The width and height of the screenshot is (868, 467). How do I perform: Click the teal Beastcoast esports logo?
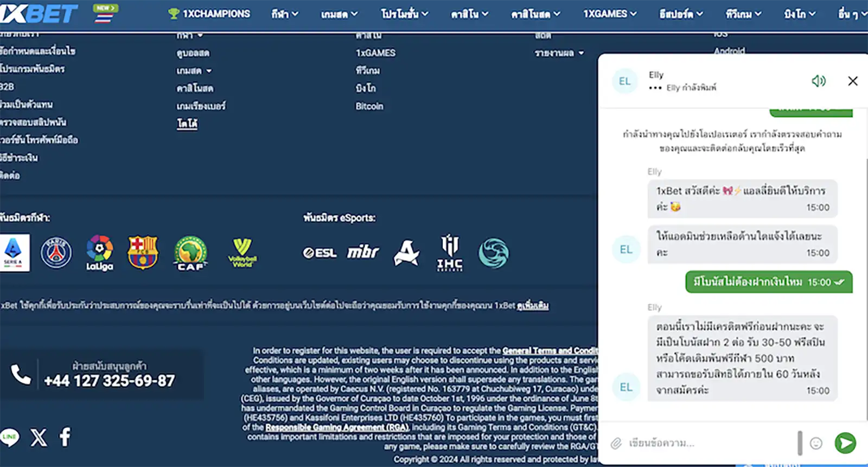tap(493, 253)
